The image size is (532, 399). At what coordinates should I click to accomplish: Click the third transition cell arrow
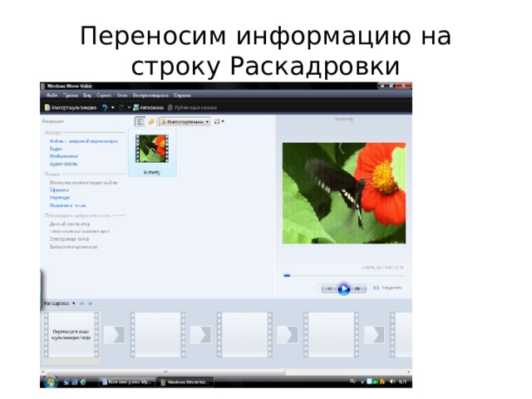tap(288, 334)
